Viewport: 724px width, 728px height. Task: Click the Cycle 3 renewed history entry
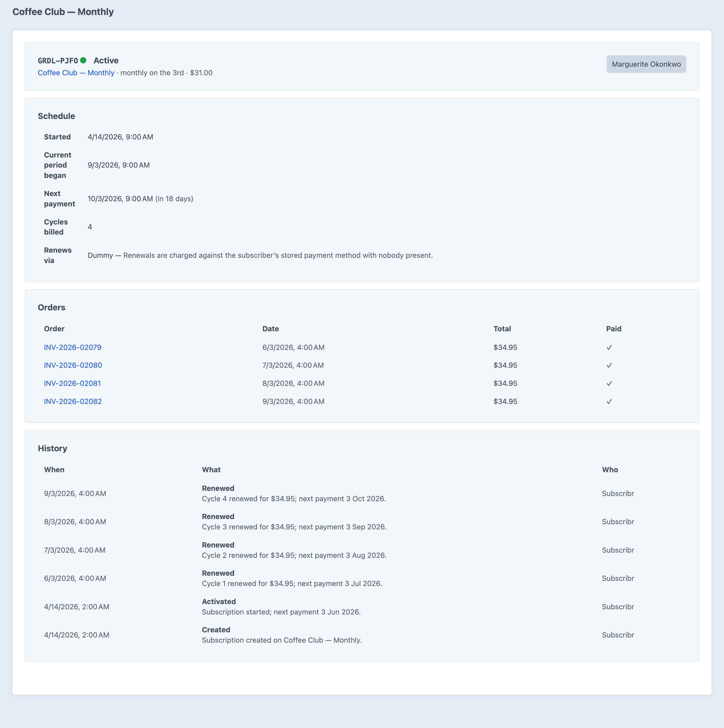[x=294, y=522]
